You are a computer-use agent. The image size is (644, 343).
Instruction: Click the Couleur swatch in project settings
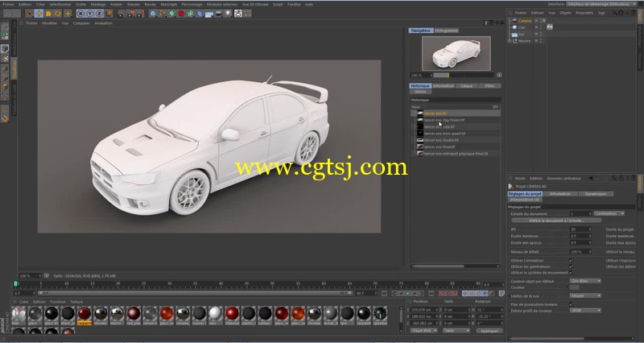575,287
